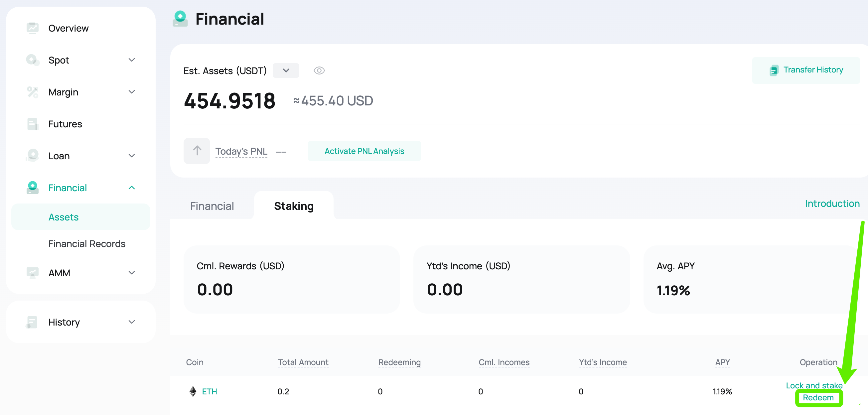Click the Est. Assets (USDT) label
This screenshot has width=868, height=415.
click(x=225, y=71)
